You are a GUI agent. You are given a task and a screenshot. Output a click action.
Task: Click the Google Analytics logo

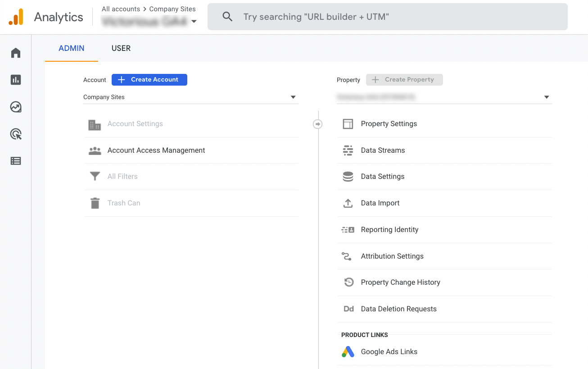[16, 17]
